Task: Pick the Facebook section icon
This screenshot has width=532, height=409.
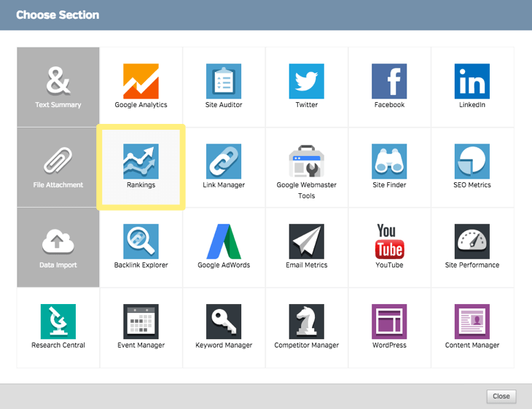Action: pyautogui.click(x=389, y=81)
